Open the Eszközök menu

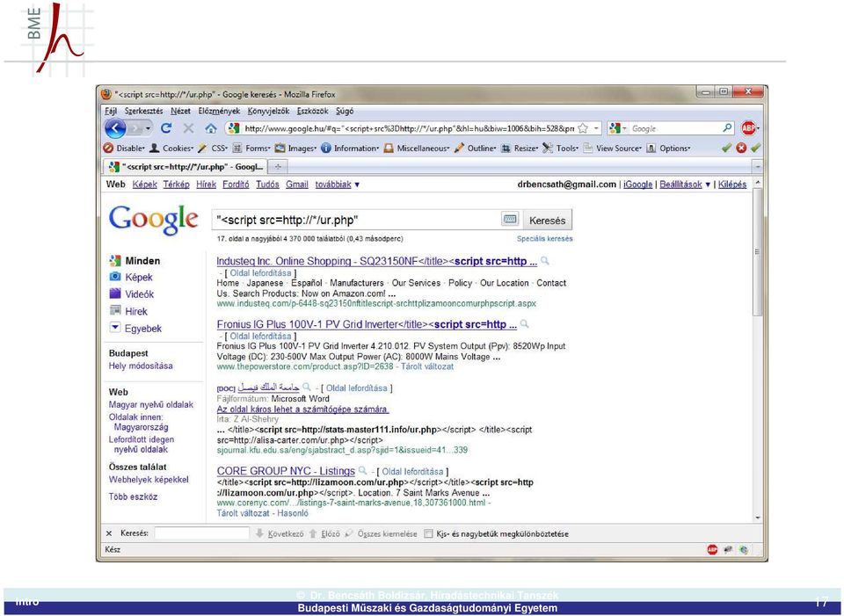coord(312,111)
